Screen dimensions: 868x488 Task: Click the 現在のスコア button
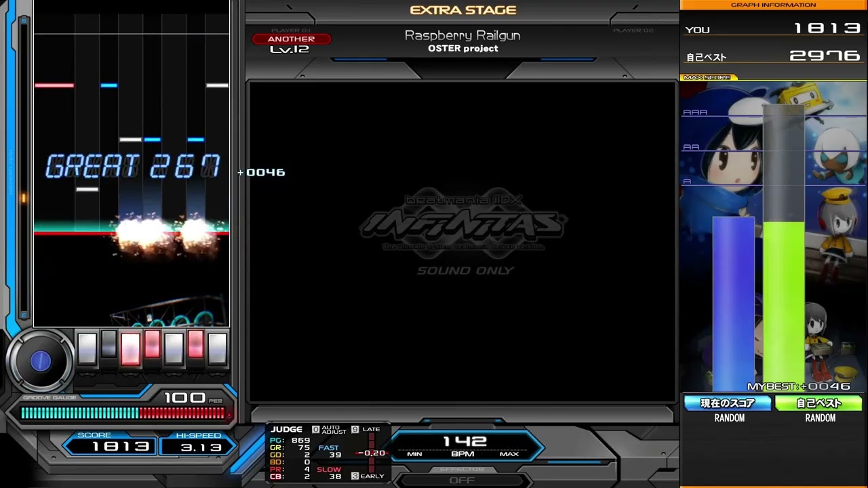728,403
